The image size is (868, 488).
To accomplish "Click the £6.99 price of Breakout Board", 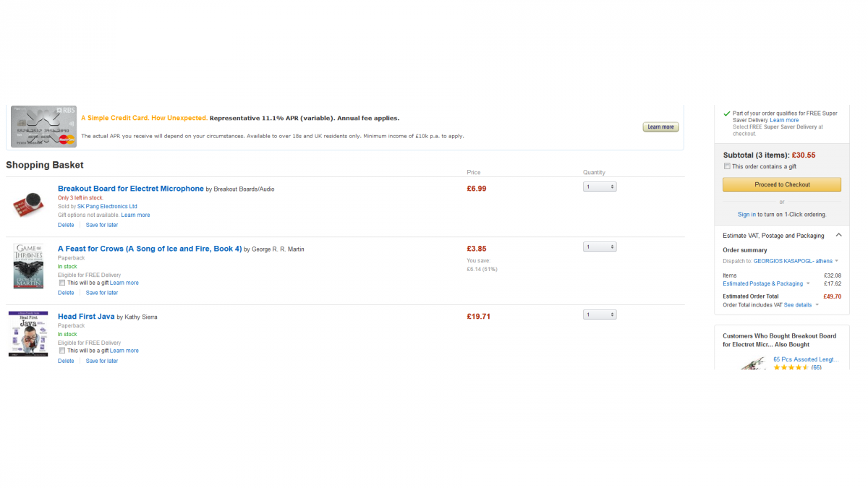I will coord(477,189).
